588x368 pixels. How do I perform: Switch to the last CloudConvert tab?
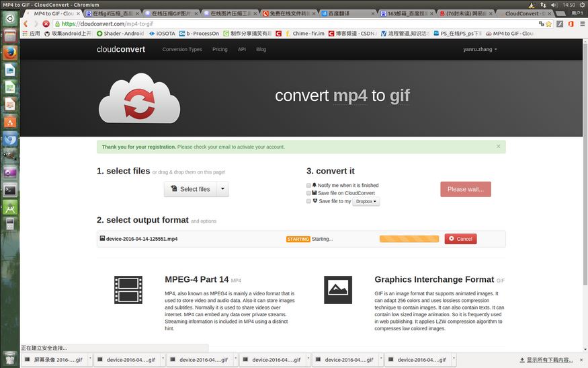[524, 13]
